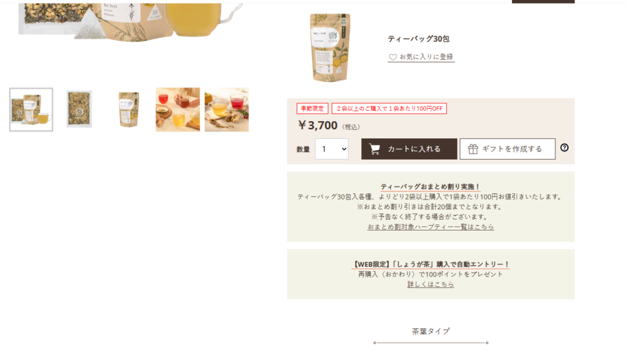Open the 詳しくはこちら link
Viewport: 627px width, 364px height.
pos(430,284)
